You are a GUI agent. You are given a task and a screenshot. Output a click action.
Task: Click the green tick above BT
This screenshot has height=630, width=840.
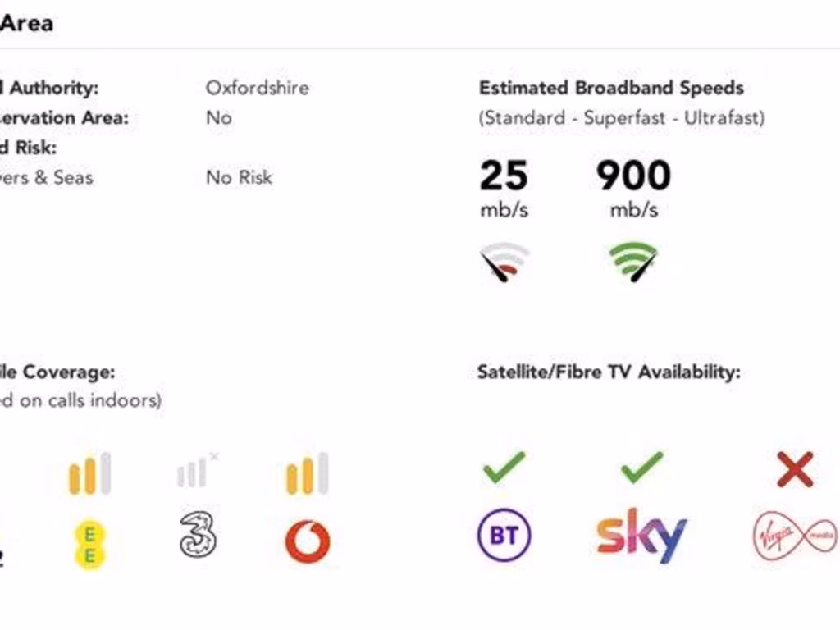pyautogui.click(x=504, y=468)
